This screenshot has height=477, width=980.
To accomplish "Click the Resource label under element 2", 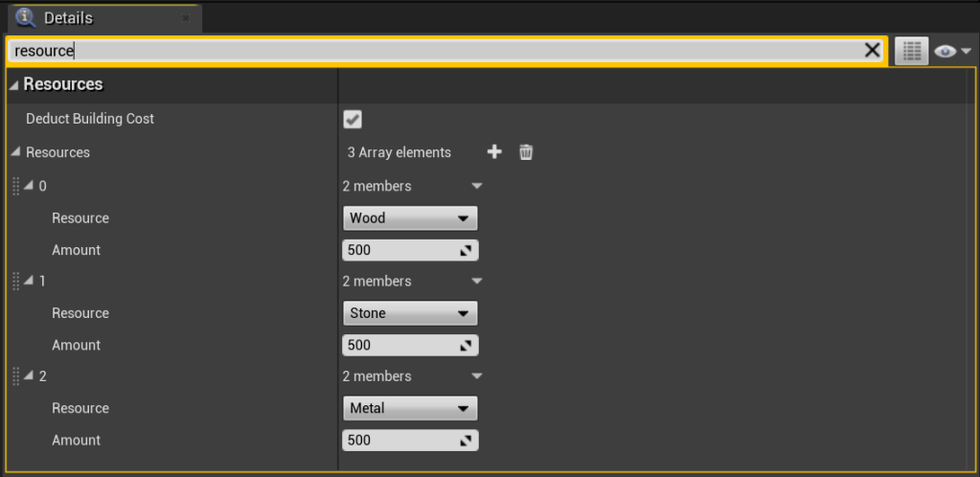I will 80,408.
